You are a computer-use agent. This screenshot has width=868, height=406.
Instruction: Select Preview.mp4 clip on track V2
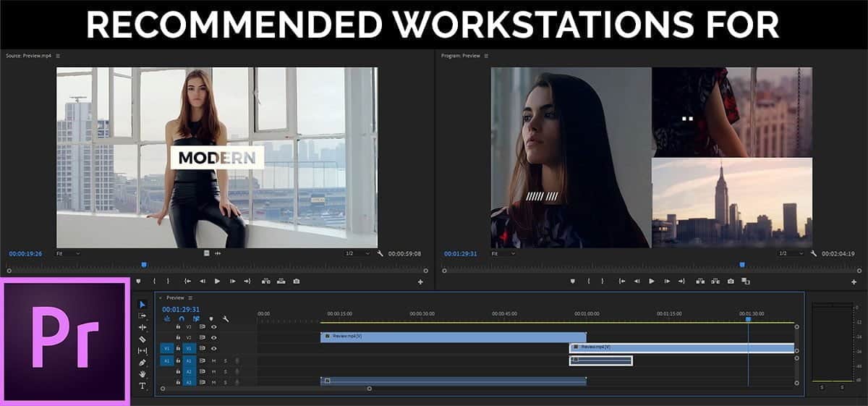(454, 337)
